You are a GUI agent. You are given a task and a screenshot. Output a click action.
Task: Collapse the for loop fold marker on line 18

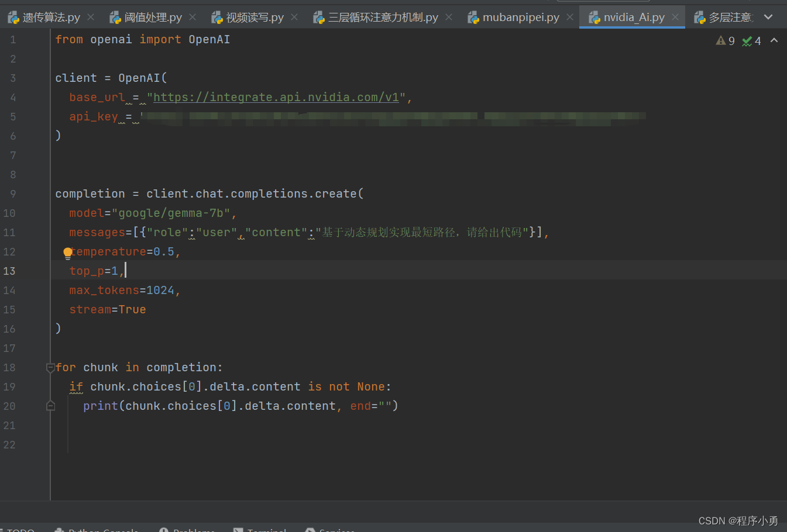click(50, 368)
